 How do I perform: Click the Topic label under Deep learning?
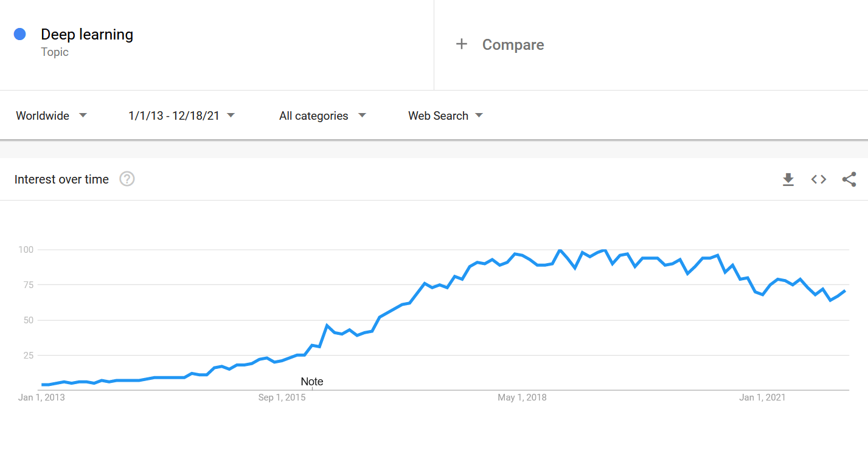[55, 52]
